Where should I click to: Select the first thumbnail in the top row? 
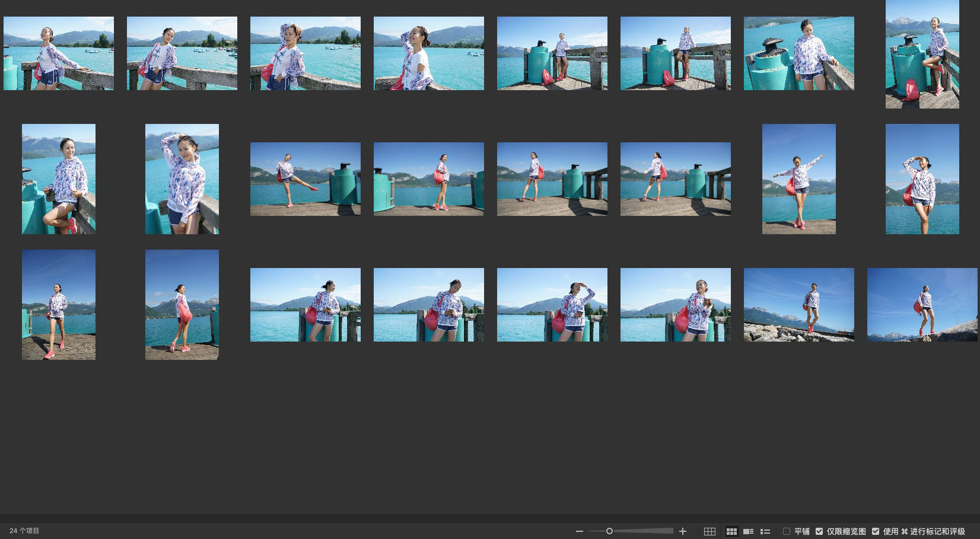coord(59,53)
